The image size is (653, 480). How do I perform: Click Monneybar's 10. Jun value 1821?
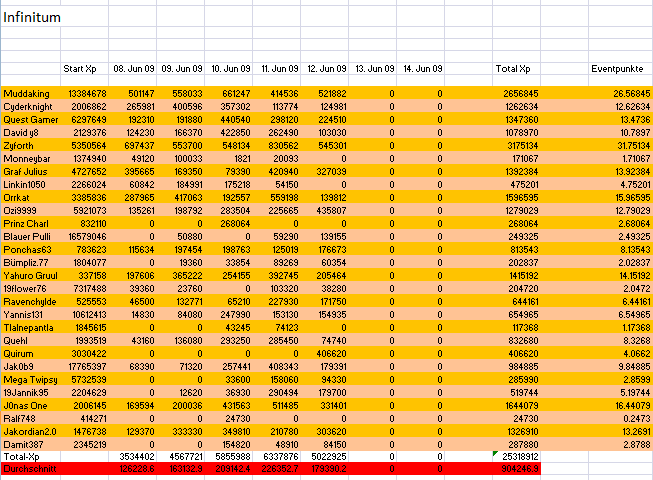242,159
